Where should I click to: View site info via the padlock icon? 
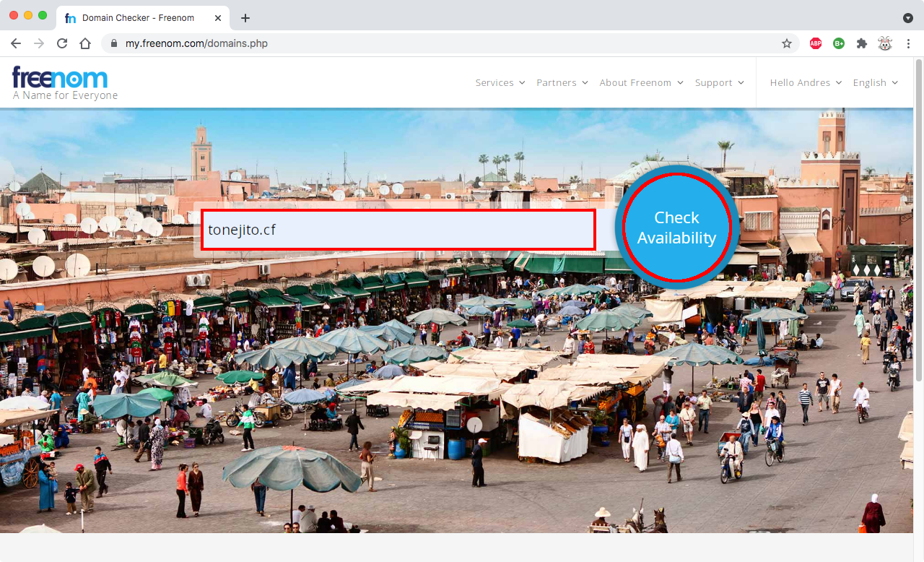pos(113,43)
